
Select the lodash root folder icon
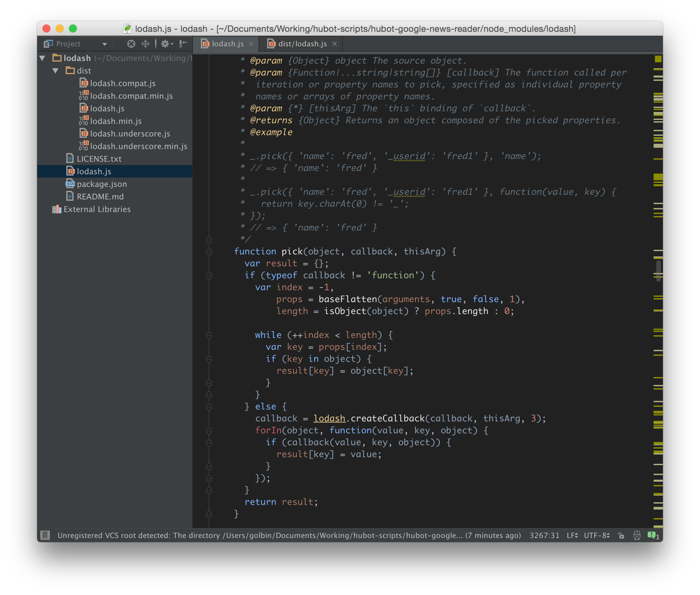pos(57,58)
